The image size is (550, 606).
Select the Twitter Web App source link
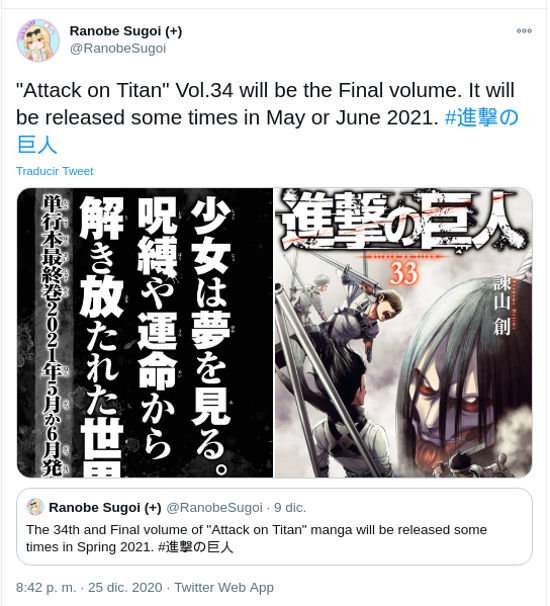[224, 587]
